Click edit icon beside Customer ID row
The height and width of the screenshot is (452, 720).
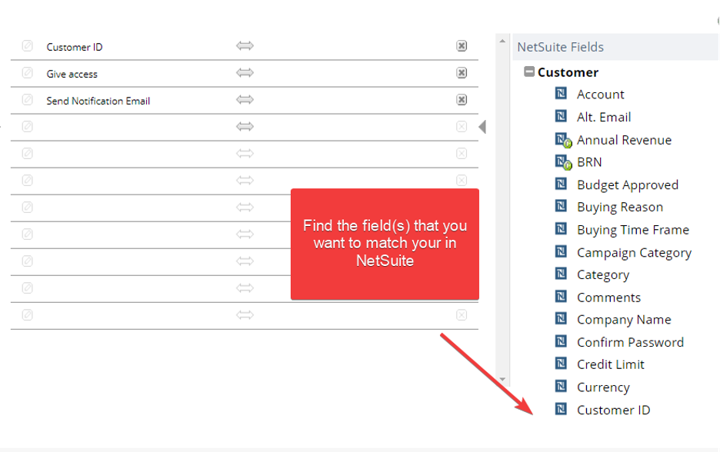tap(27, 46)
